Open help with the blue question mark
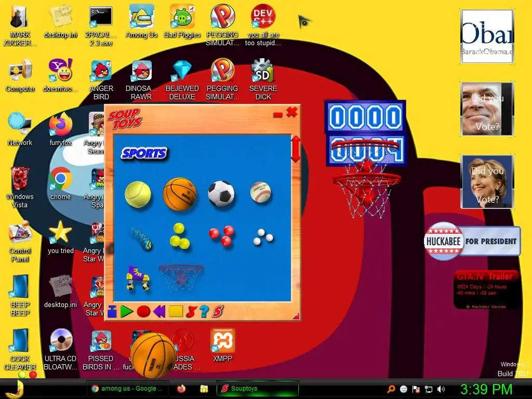The image size is (532, 399). [204, 312]
